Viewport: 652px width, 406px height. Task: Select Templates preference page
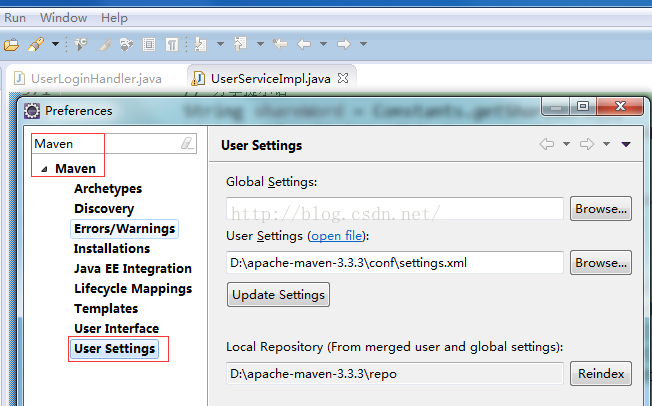pos(106,308)
